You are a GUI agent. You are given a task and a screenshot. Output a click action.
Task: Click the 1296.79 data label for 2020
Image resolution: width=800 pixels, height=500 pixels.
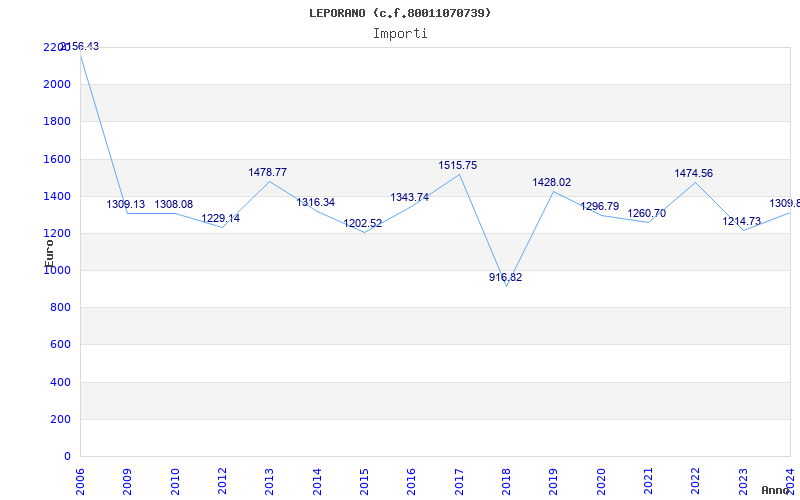click(x=599, y=207)
